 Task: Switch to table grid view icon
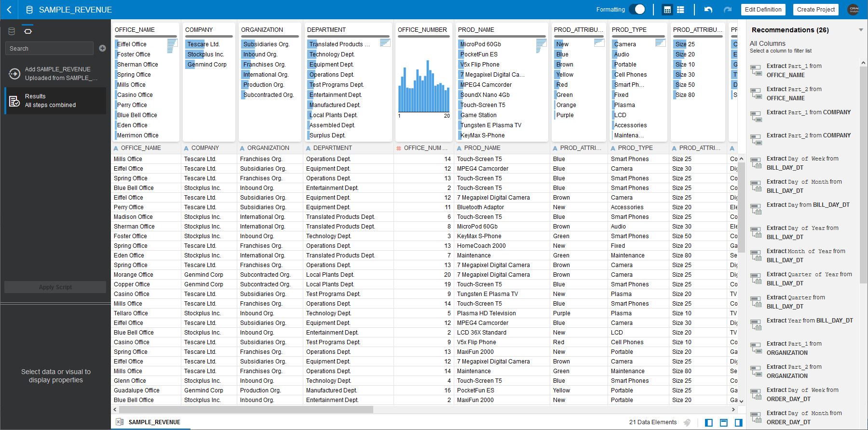(x=667, y=10)
